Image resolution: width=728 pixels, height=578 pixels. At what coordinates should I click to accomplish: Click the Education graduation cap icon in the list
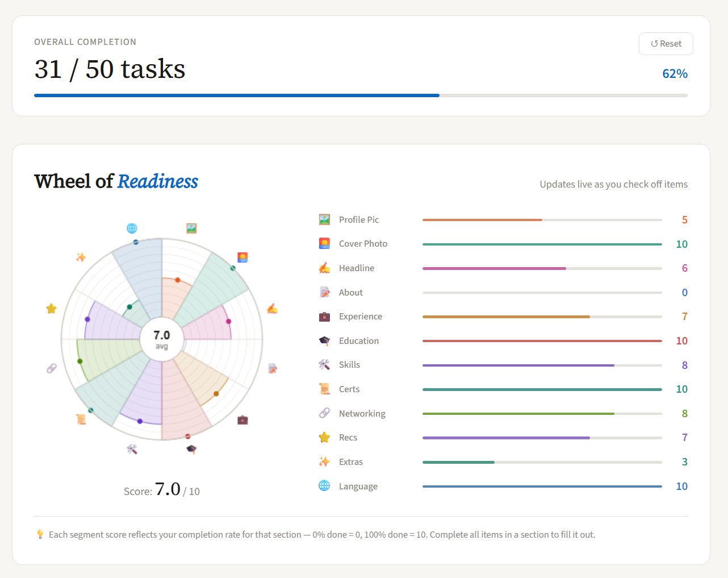324,340
